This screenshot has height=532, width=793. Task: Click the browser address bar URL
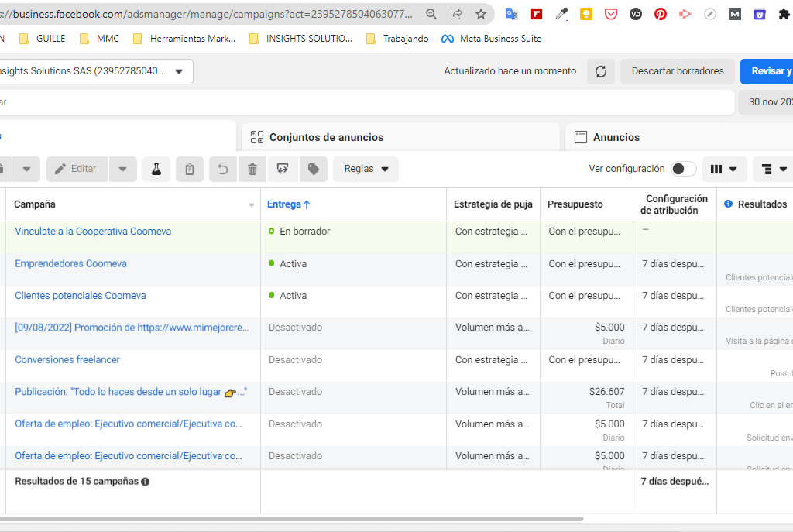pyautogui.click(x=208, y=14)
